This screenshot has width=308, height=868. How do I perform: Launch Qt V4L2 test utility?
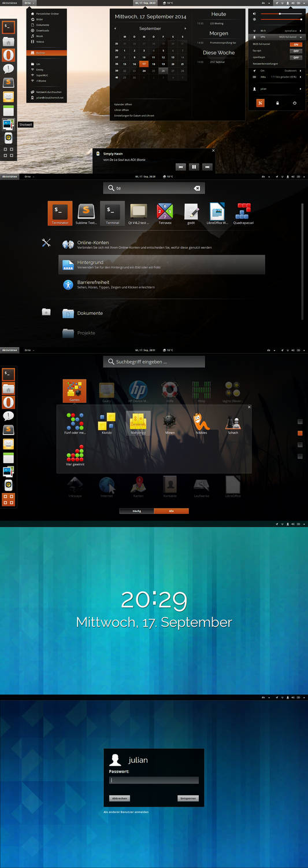pos(138,213)
